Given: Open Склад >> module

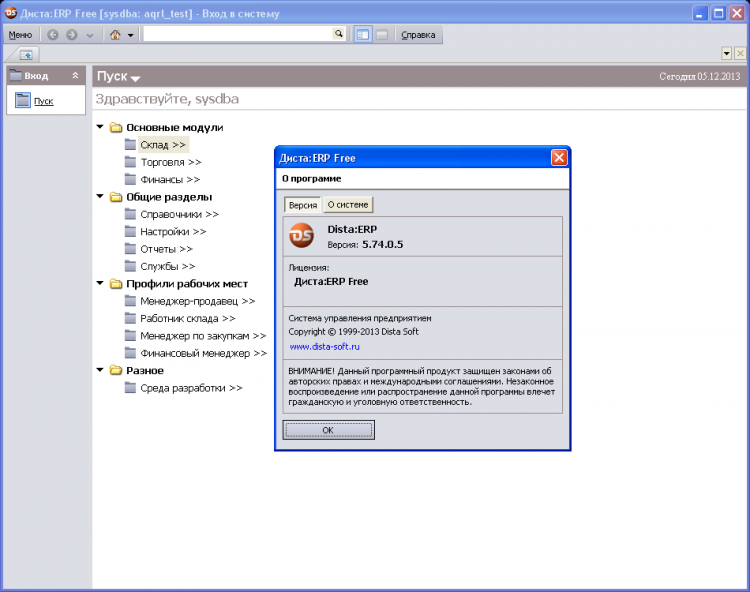Looking at the screenshot, I should tap(163, 144).
